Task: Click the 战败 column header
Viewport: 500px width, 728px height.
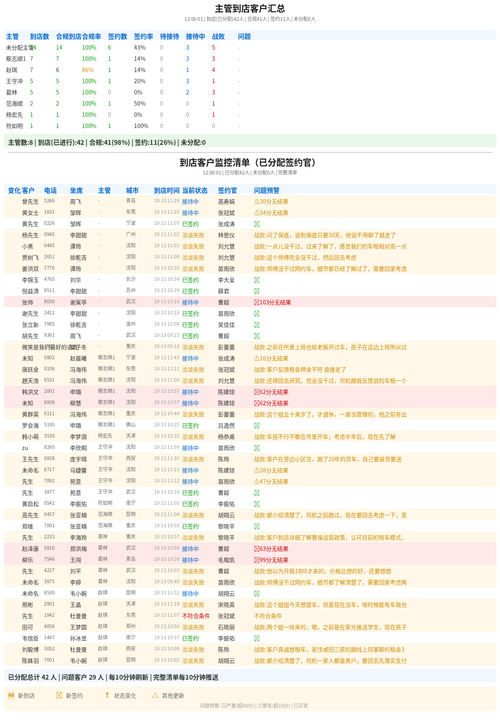Action: pos(218,36)
